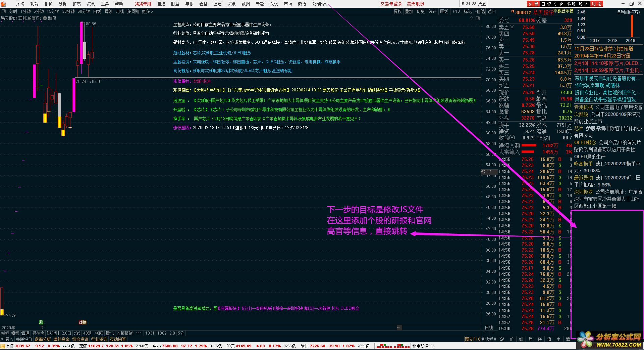The height and width of the screenshot is (350, 644).
Task: Click the 交易未登录 status link
Action: [391, 4]
